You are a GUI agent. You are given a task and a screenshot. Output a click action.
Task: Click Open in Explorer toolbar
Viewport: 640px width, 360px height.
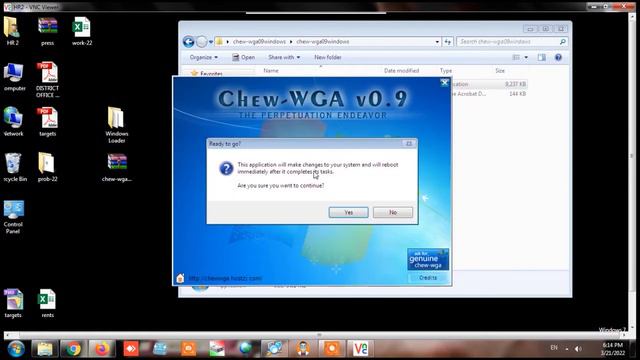point(243,58)
